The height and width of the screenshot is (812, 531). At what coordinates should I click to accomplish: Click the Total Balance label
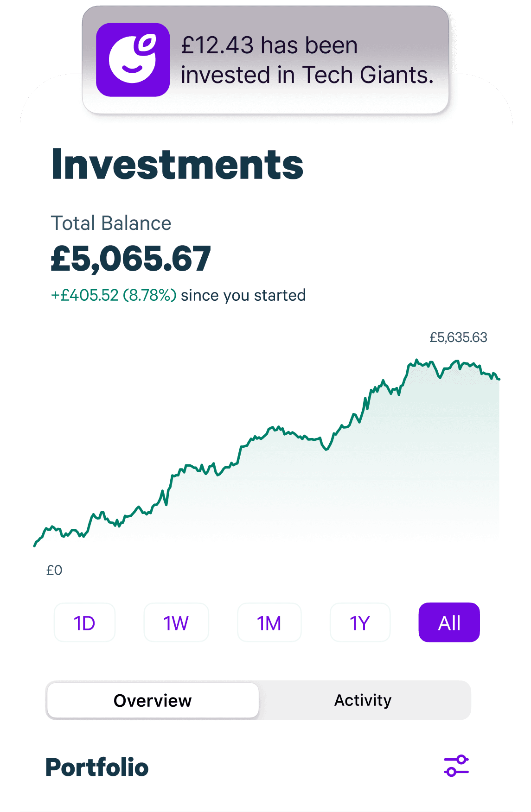point(111,223)
